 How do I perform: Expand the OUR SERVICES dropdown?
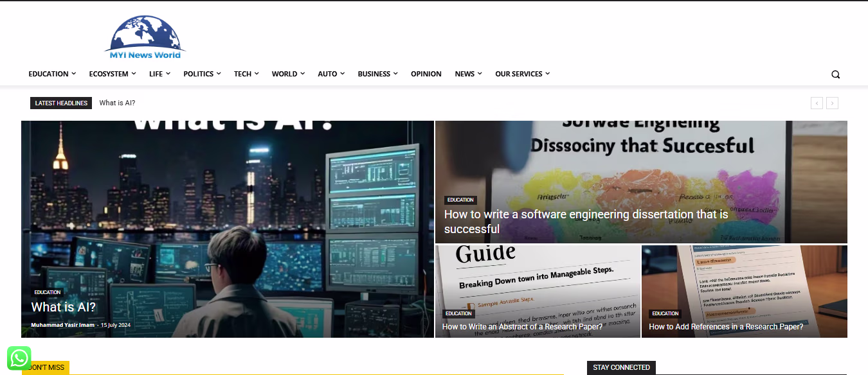pos(519,74)
